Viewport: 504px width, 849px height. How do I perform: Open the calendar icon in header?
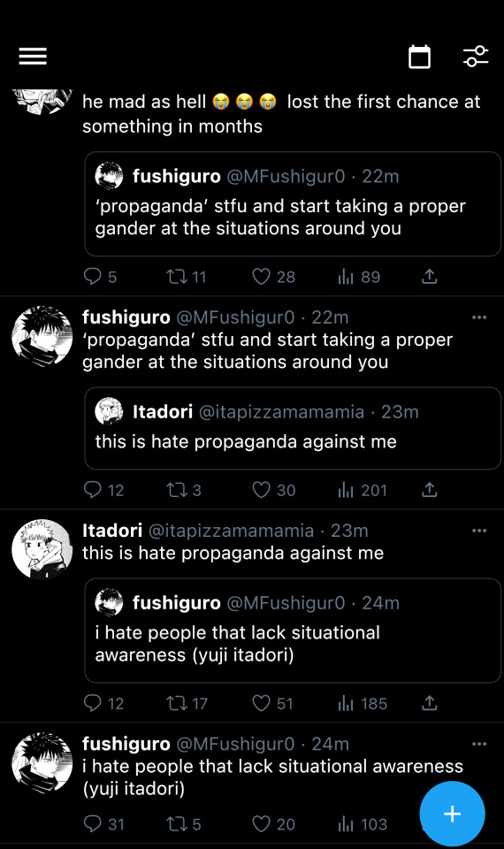419,57
